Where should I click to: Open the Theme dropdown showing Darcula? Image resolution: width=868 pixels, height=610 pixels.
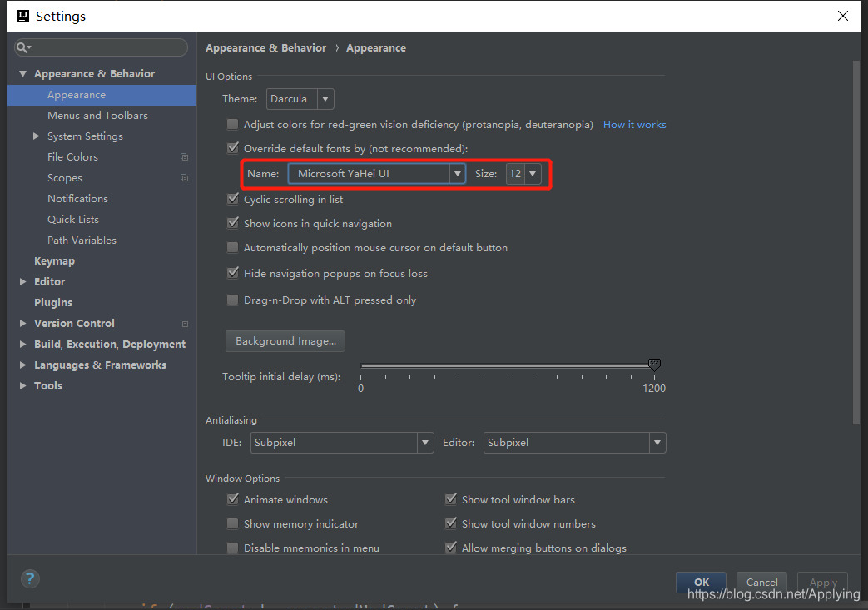pos(300,99)
